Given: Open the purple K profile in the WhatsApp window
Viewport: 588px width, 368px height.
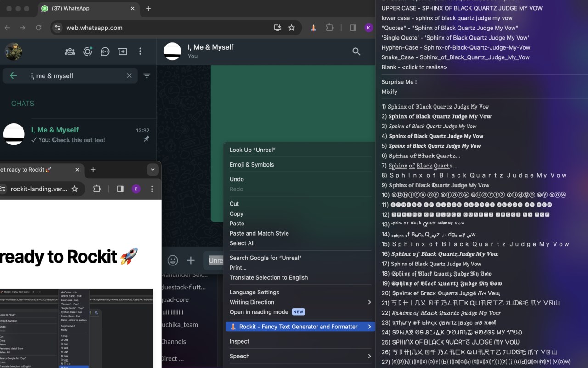Looking at the screenshot, I should click(368, 28).
